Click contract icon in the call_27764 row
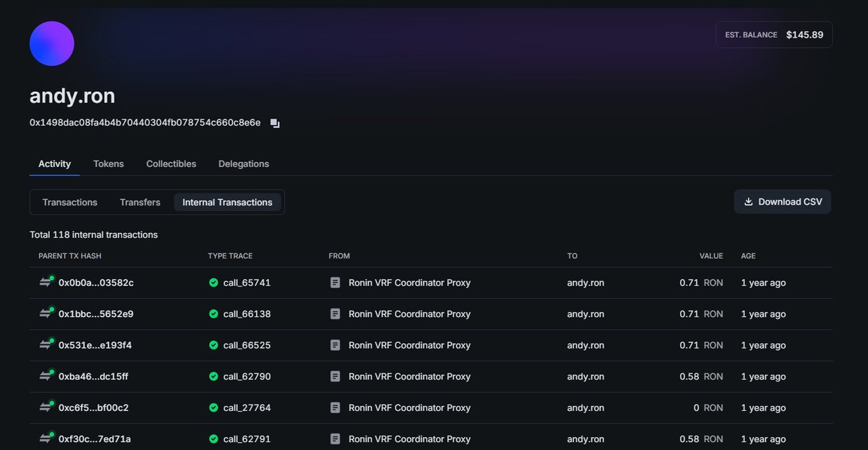The width and height of the screenshot is (868, 450). (335, 407)
